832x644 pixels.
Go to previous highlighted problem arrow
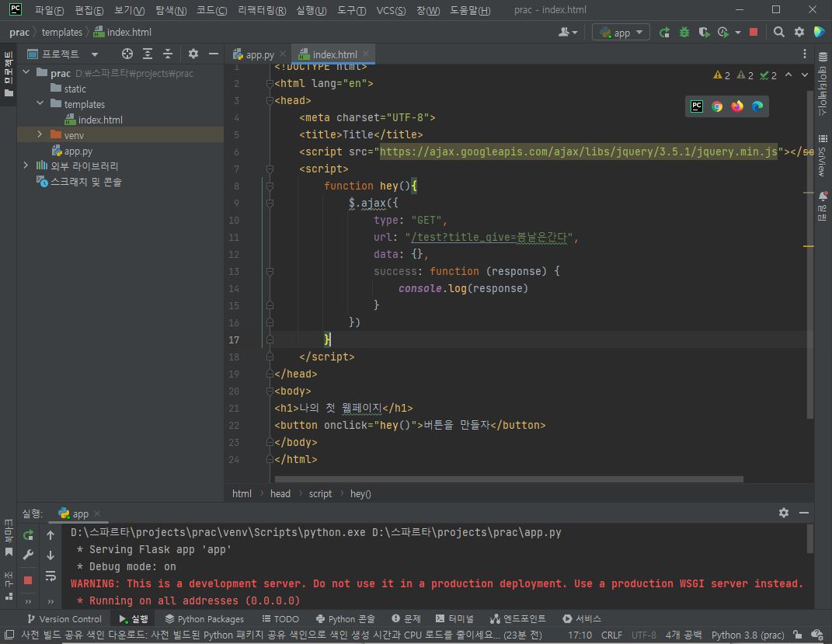788,75
